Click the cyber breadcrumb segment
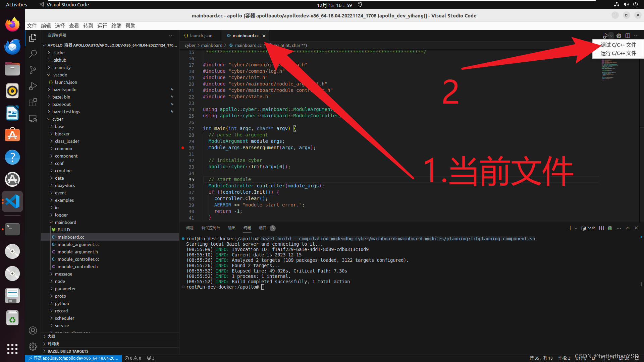Screen dimensions: 644x362 click(190, 45)
